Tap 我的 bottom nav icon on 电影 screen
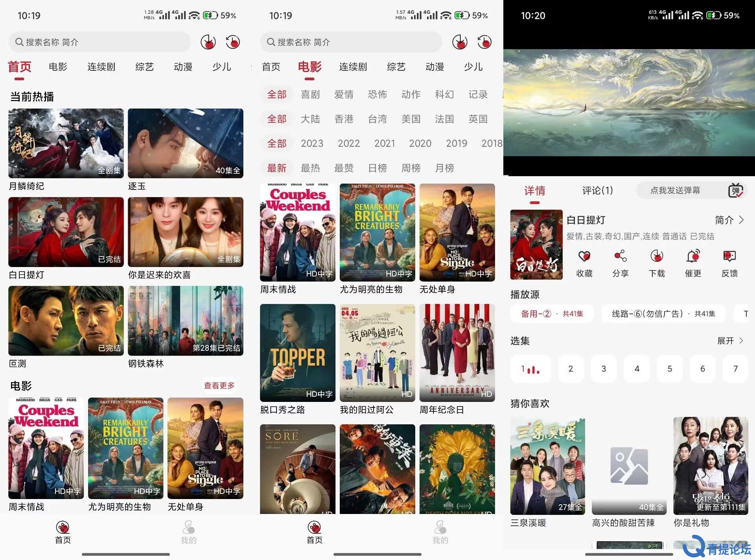 440,527
